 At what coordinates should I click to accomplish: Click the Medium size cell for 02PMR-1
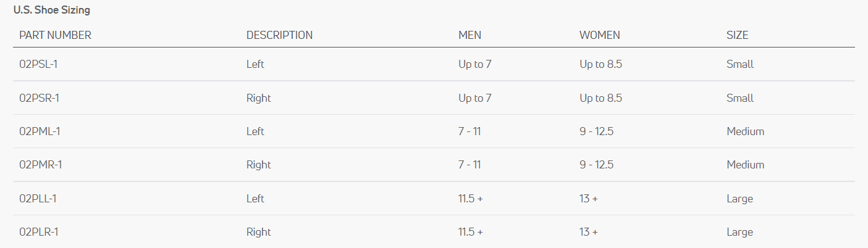click(x=745, y=165)
